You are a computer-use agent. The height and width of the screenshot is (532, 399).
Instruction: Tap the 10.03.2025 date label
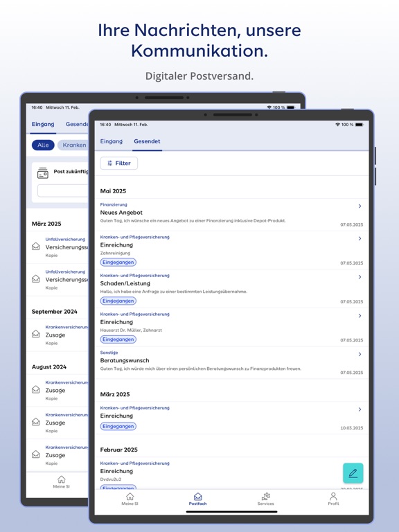351,428
